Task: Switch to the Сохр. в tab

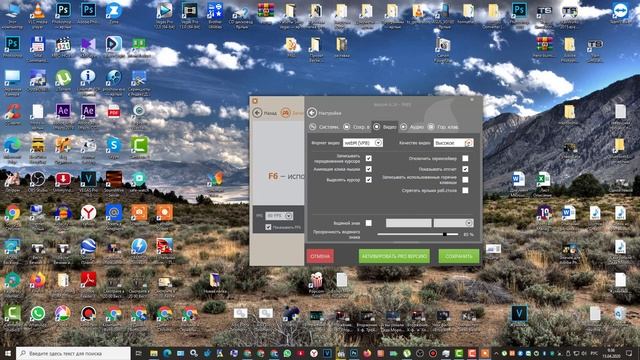Action: click(x=356, y=127)
